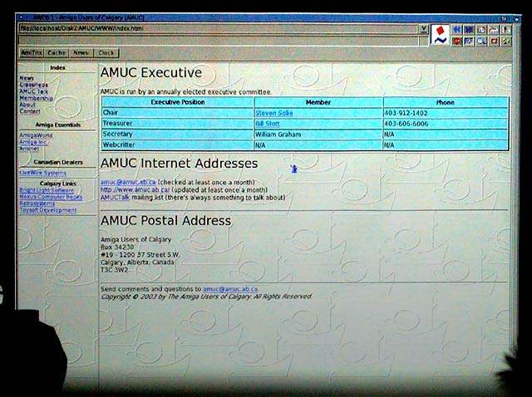
Task: Click the AMUC Internet Addresses heading
Action: tap(180, 164)
